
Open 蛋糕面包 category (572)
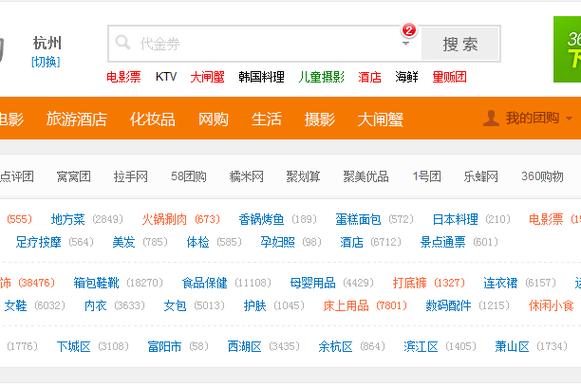(x=358, y=219)
